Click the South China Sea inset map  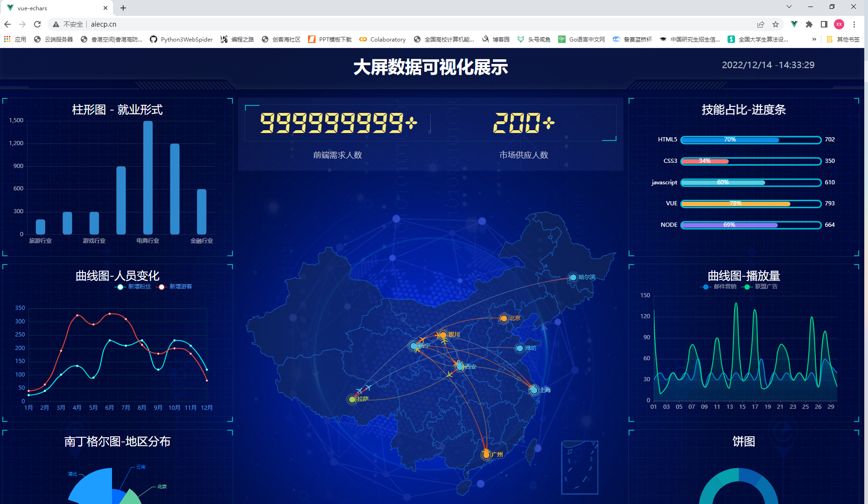(580, 467)
